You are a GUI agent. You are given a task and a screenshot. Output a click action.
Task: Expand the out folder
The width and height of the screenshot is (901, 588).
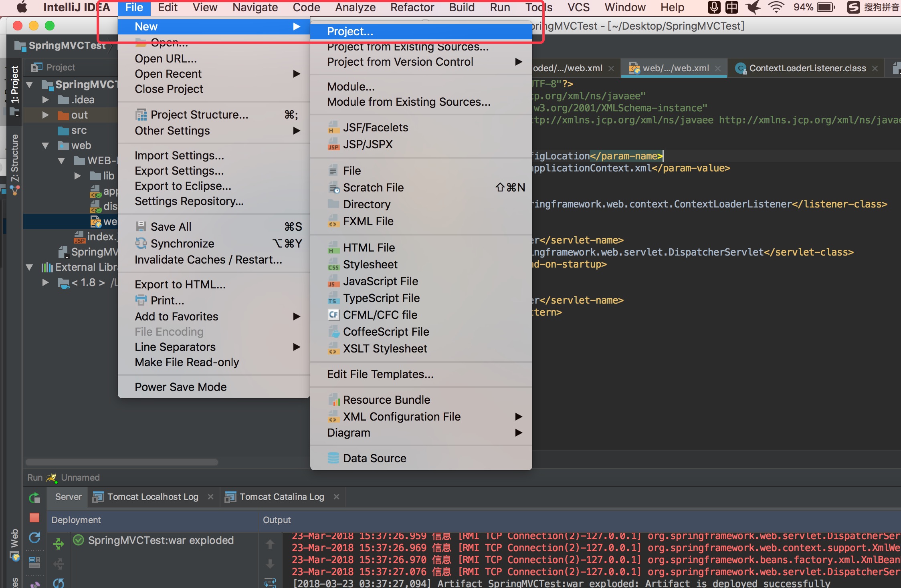coord(45,115)
